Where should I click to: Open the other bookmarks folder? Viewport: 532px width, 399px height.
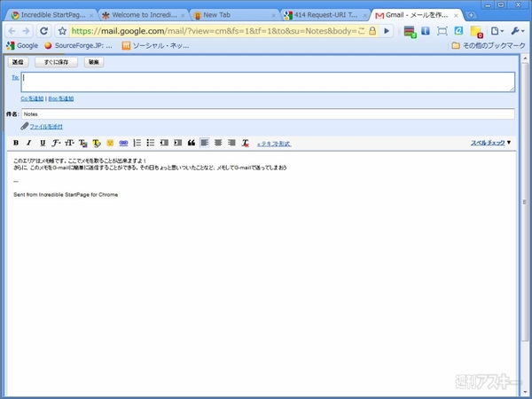[x=489, y=45]
